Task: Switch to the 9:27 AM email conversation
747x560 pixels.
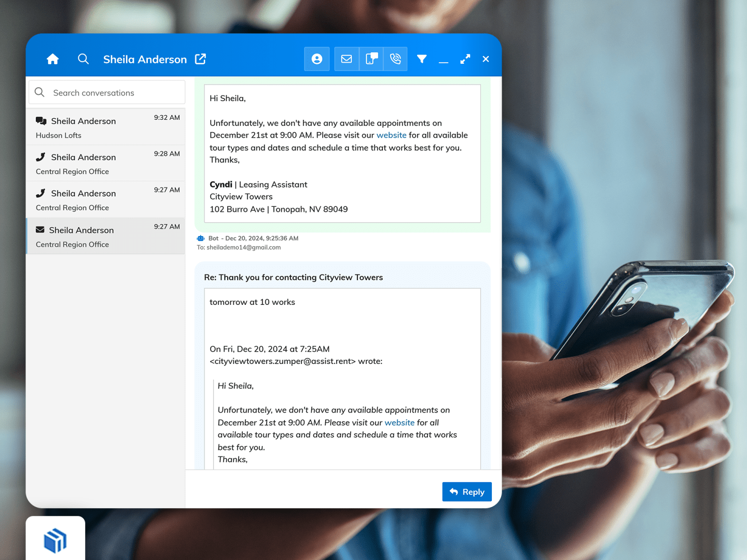Action: pyautogui.click(x=106, y=236)
